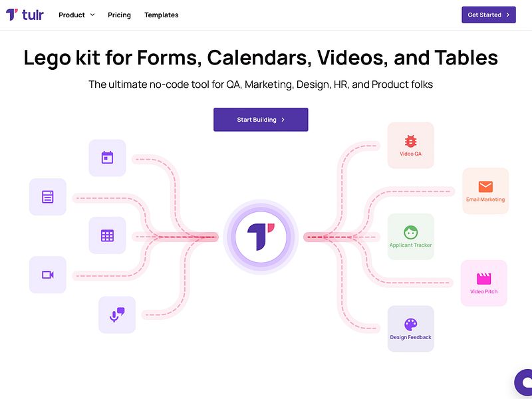Viewport: 532px width, 399px height.
Task: Select the table grid icon tile
Action: click(x=107, y=235)
